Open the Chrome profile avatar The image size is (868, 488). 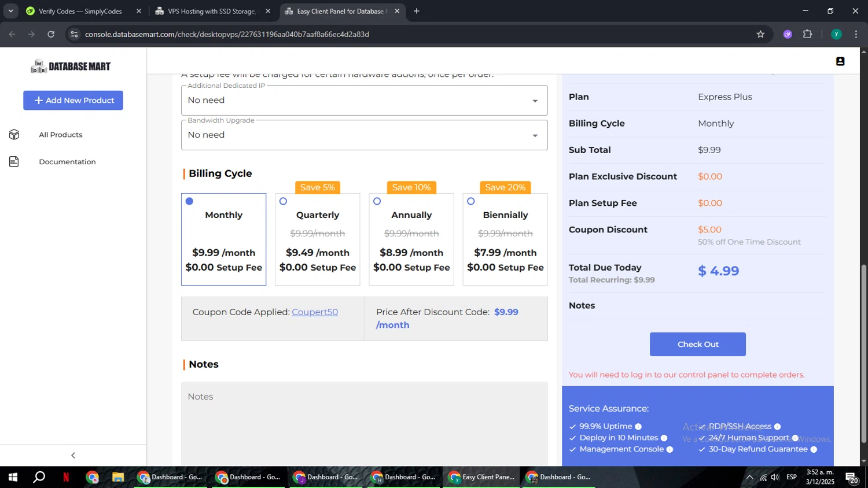836,34
